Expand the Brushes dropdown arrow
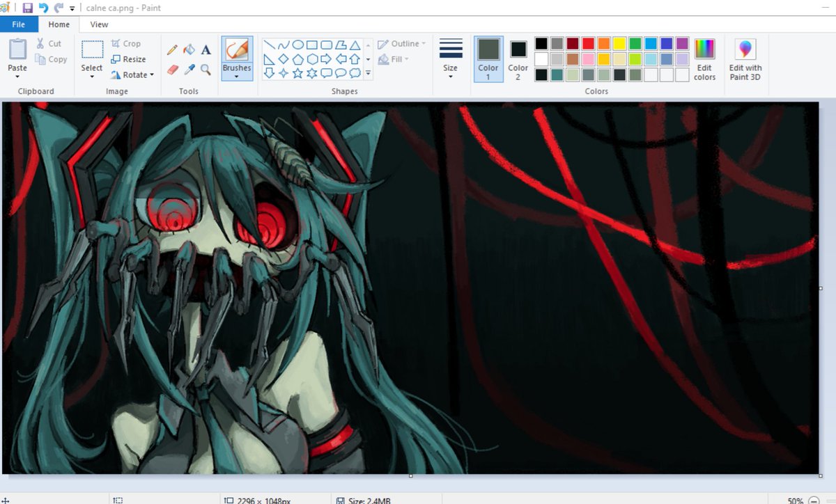836x504 pixels. click(237, 77)
